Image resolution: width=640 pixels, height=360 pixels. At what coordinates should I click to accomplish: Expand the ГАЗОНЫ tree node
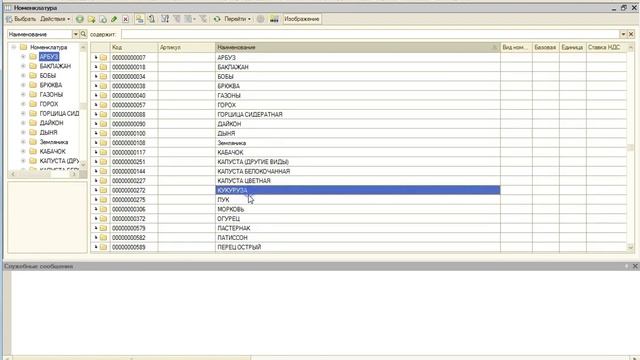pos(23,95)
